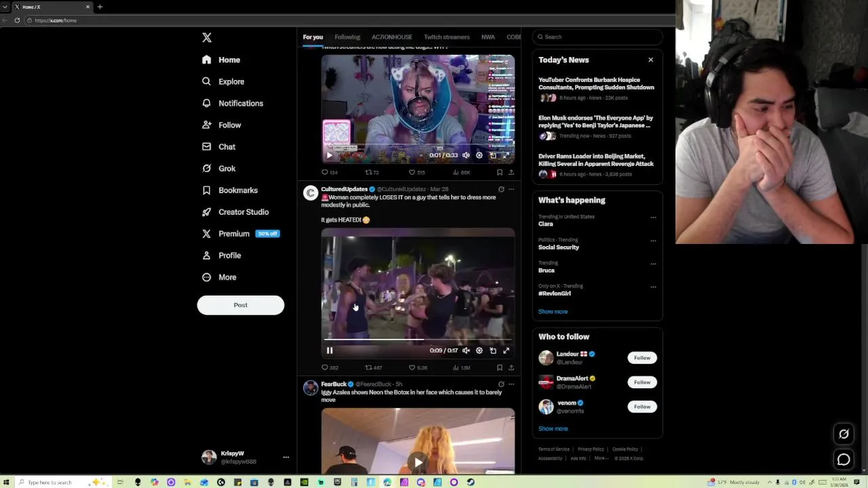Open CulturedUpdates post more options
Viewport: 868px width, 488px height.
coord(511,189)
